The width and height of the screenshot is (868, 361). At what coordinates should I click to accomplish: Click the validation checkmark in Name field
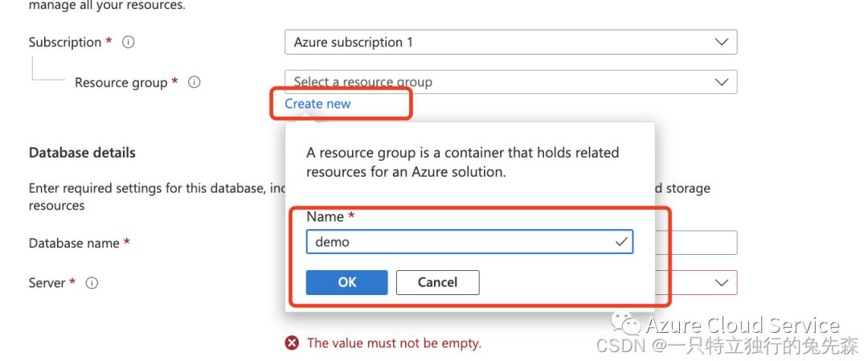coord(620,241)
